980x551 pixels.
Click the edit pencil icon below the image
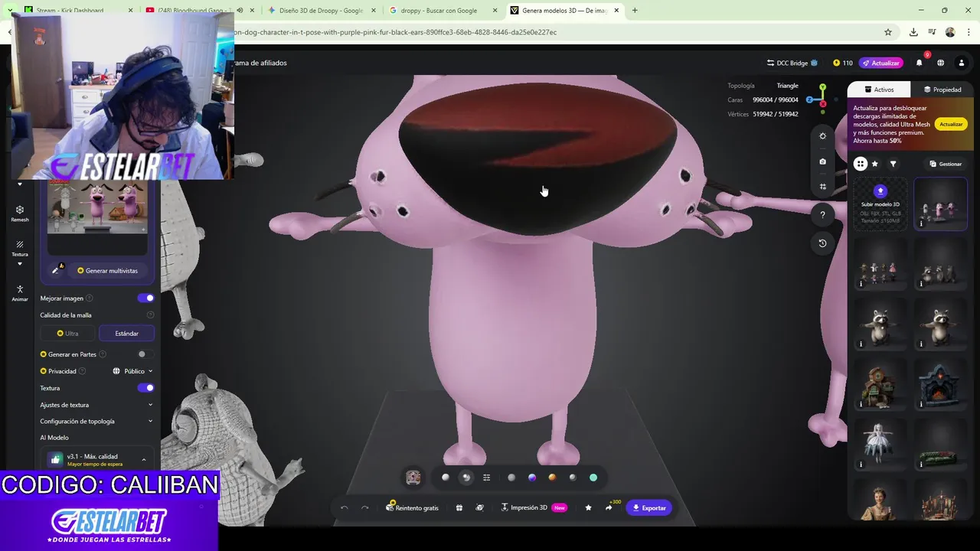[x=55, y=270]
